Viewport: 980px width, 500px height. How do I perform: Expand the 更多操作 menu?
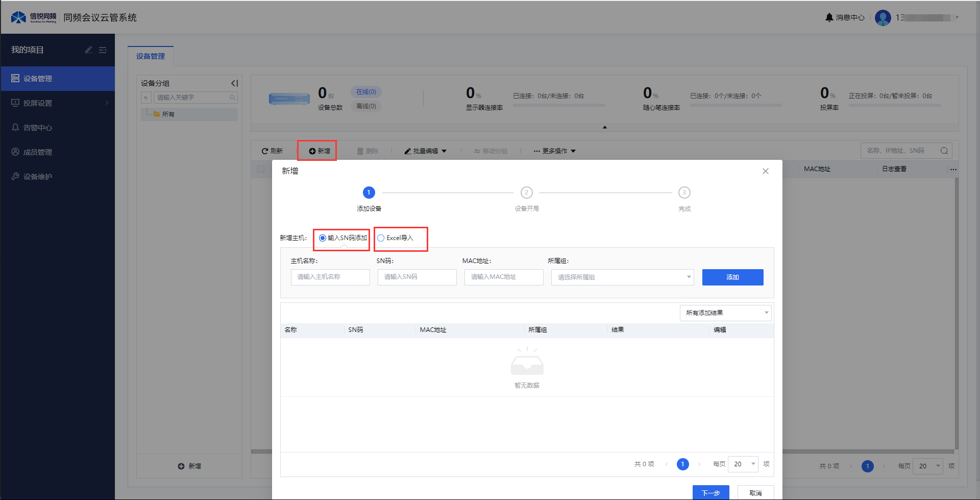(x=555, y=151)
